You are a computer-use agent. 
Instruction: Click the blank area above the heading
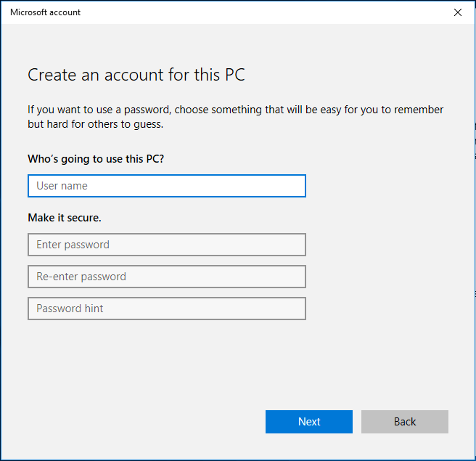click(237, 44)
